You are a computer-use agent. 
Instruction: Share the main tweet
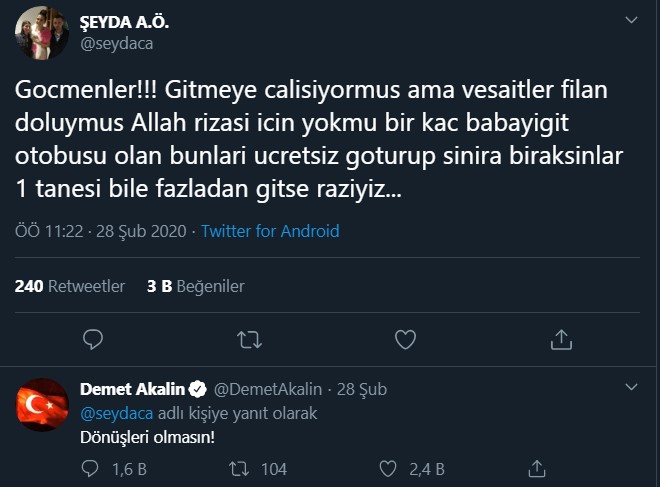(x=561, y=339)
